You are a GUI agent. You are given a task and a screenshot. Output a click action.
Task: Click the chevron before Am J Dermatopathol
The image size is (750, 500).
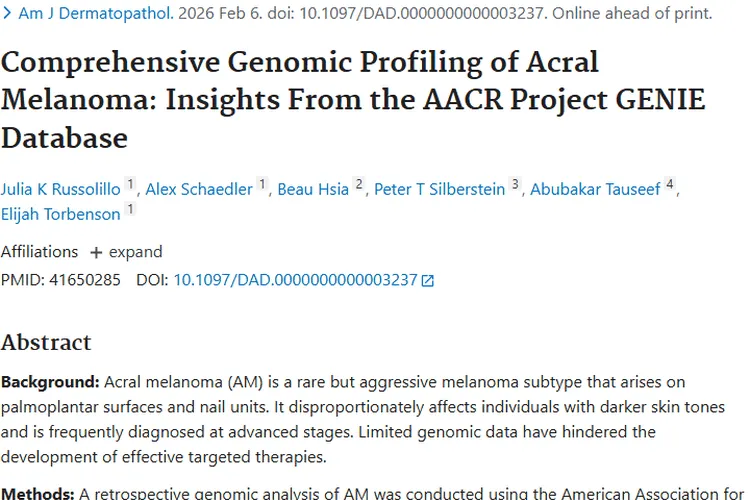(7, 15)
